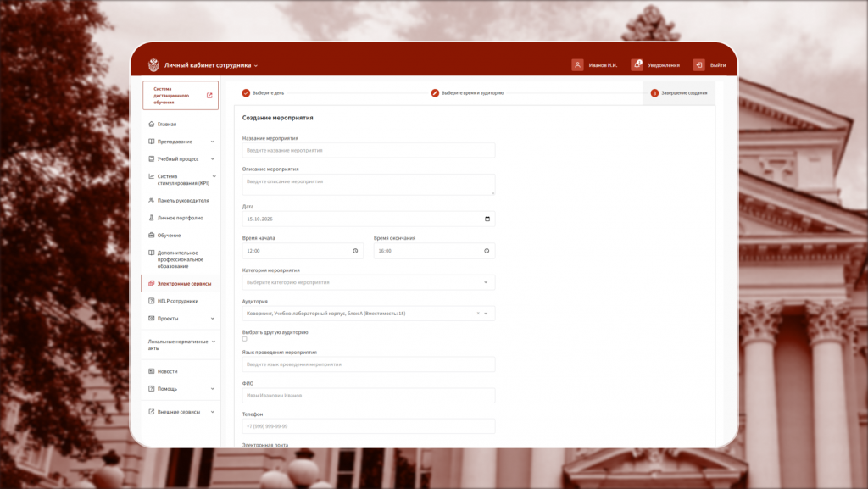This screenshot has width=868, height=489.
Task: Click the Новости newspaper icon
Action: [x=151, y=371]
